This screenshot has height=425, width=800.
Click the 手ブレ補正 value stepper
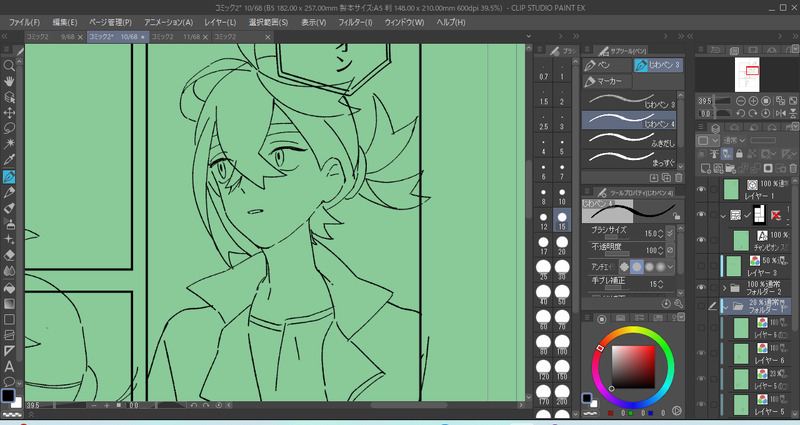pyautogui.click(x=661, y=284)
